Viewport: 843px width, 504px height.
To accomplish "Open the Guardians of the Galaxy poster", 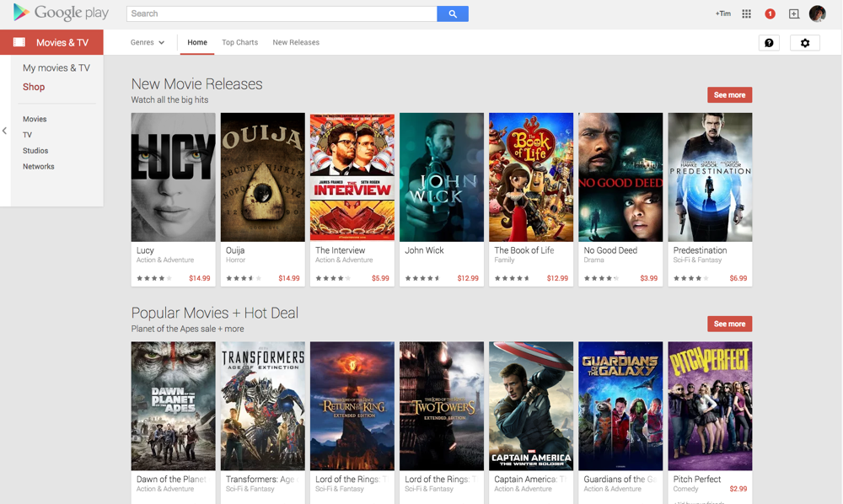I will [x=620, y=405].
